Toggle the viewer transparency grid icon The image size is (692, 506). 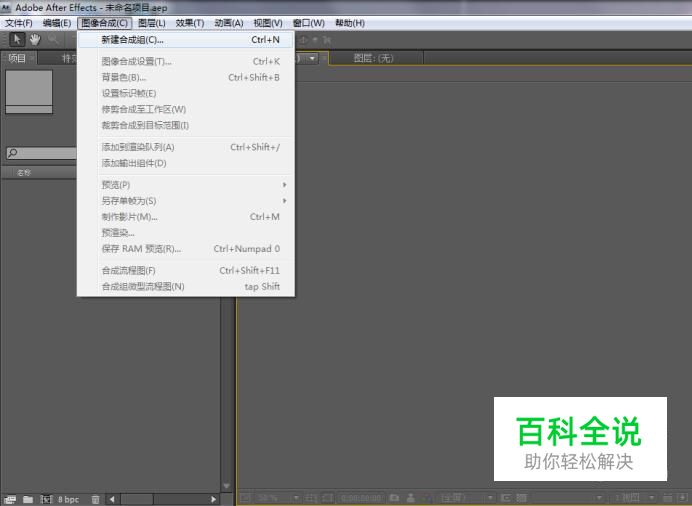click(x=521, y=498)
